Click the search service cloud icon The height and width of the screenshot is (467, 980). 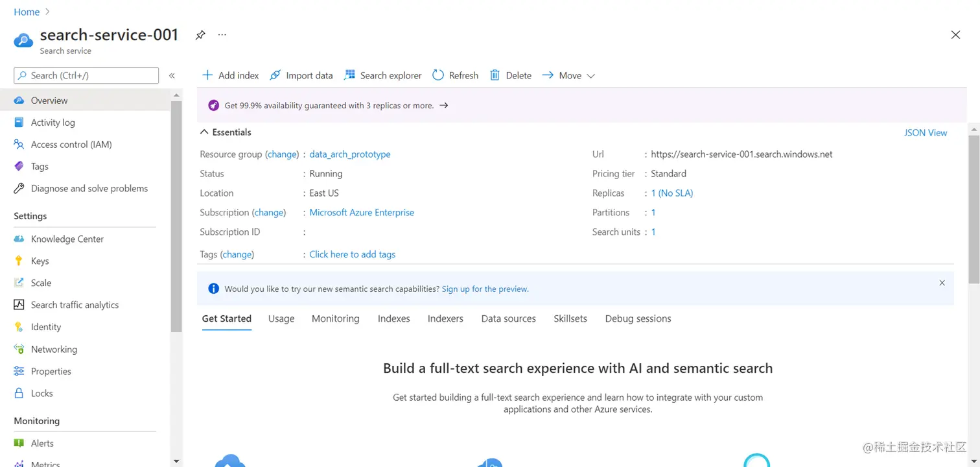coord(23,41)
